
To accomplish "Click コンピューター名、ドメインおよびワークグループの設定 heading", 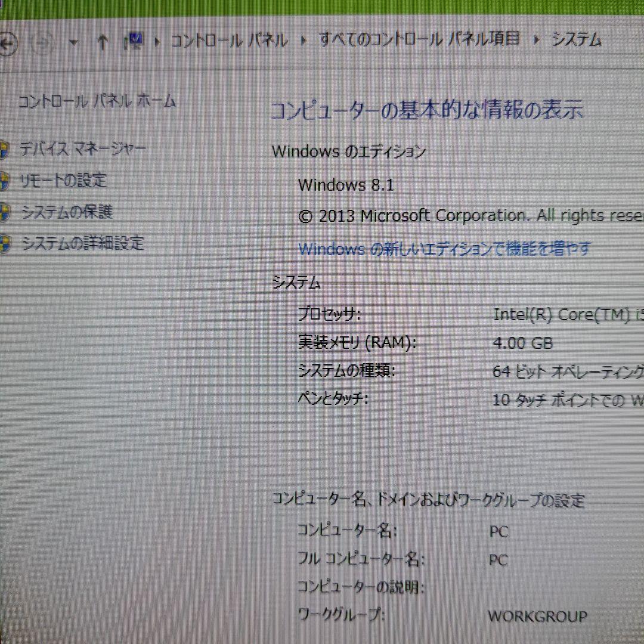I will pos(428,500).
